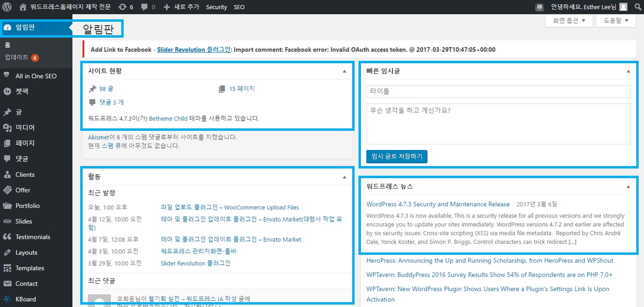Expand the 화면 옵션 dropdown
Image resolution: width=644 pixels, height=307 pixels.
(569, 21)
